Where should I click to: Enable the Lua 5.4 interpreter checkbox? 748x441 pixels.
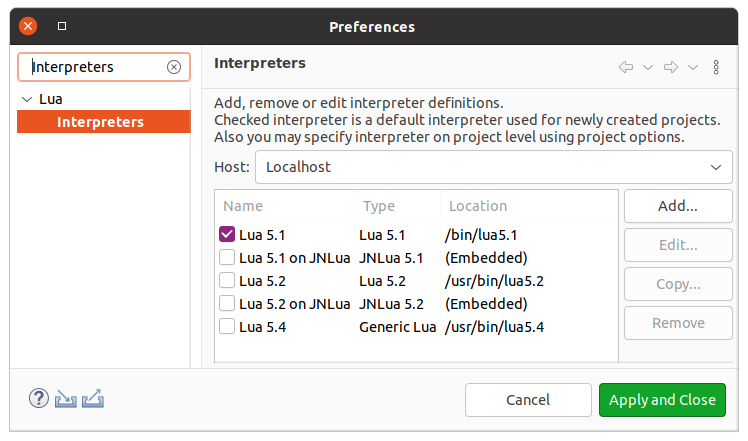[x=227, y=327]
